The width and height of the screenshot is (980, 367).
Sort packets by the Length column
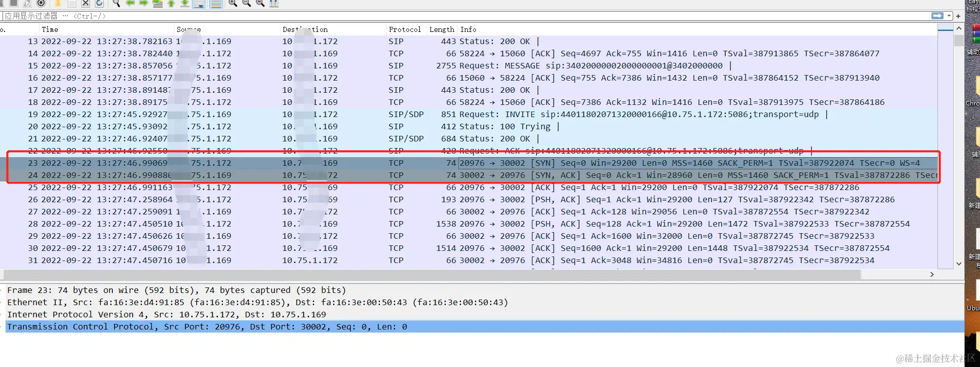(x=442, y=29)
